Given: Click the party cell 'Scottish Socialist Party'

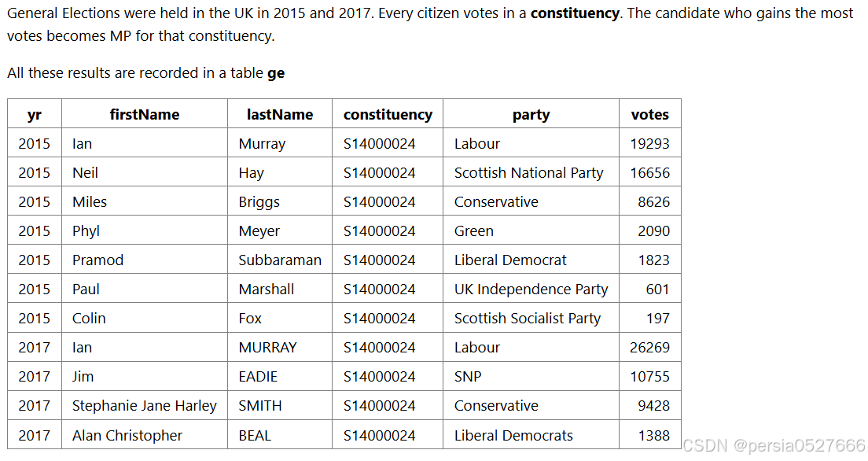Looking at the screenshot, I should pyautogui.click(x=531, y=319).
